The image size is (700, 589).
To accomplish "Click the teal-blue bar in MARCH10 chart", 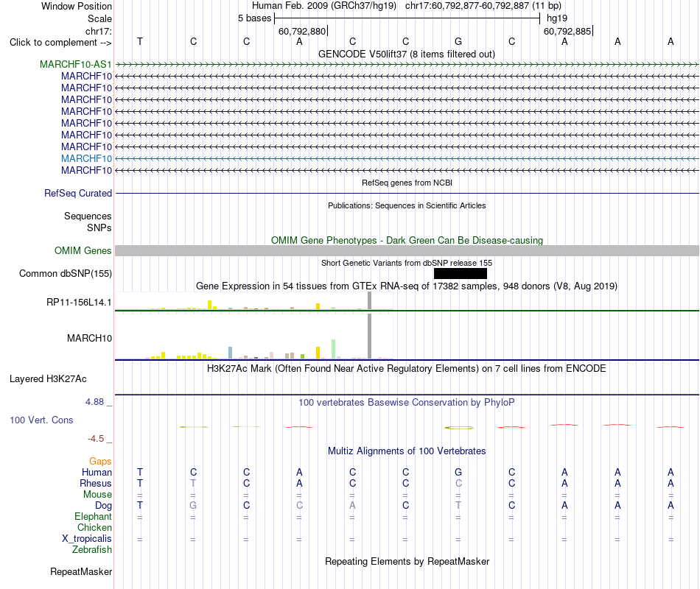I will click(x=231, y=353).
